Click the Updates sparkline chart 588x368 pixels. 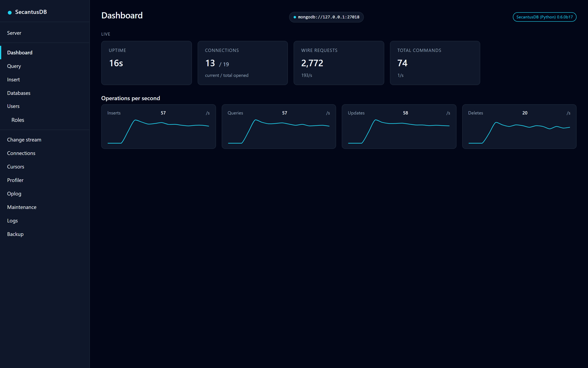[399, 131]
